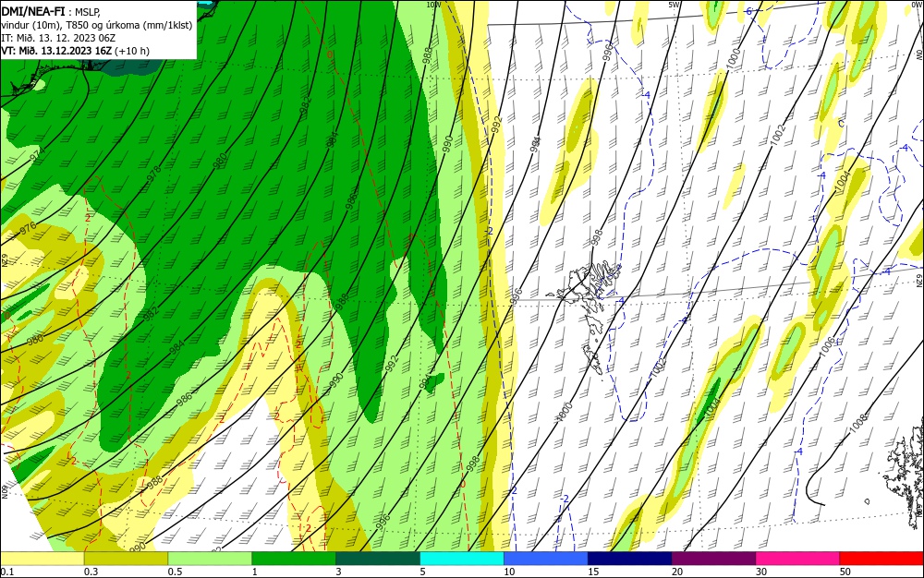
Task: Pick the dark green 3–5 legend swatch
Action: click(x=378, y=559)
